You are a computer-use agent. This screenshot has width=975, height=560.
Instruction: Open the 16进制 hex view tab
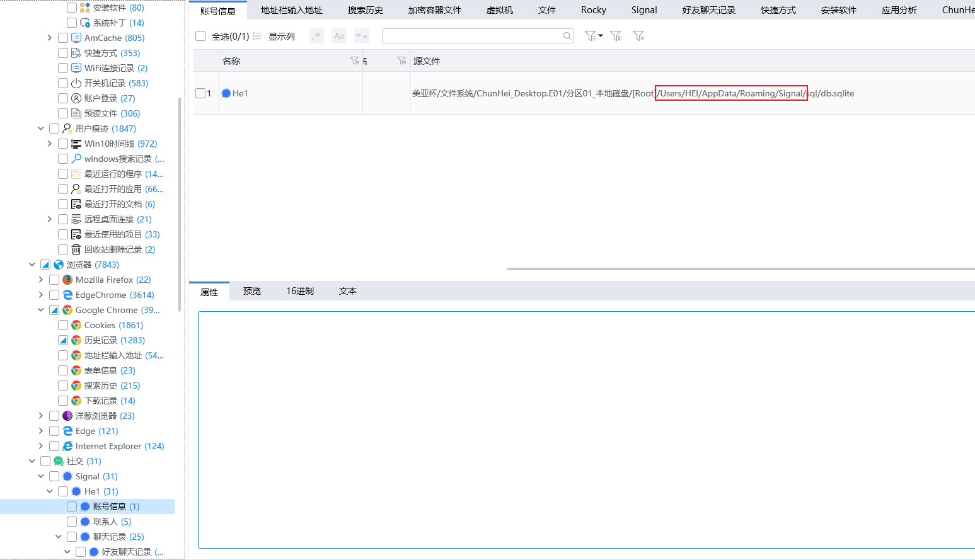click(300, 291)
